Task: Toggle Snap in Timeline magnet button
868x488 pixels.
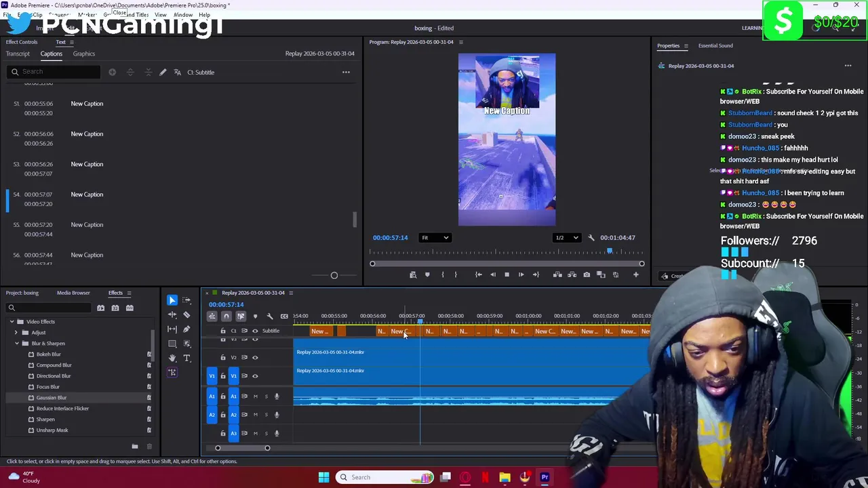Action: point(226,317)
